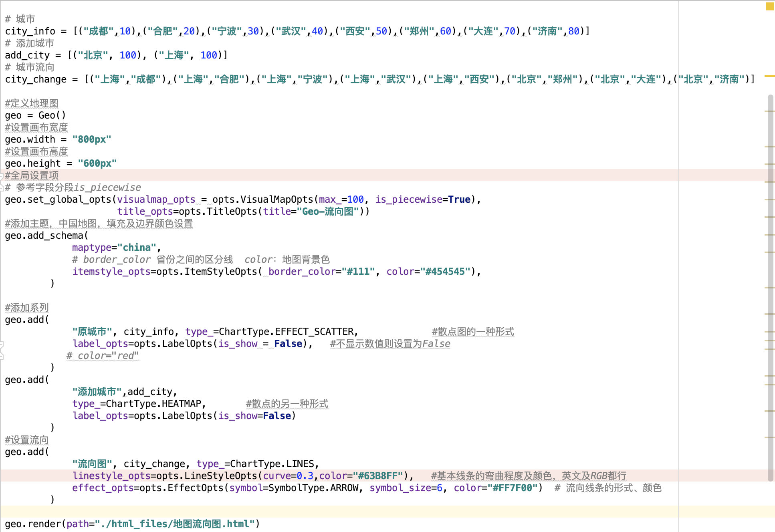
Task: Click the "#454545" map color value
Action: click(445, 272)
